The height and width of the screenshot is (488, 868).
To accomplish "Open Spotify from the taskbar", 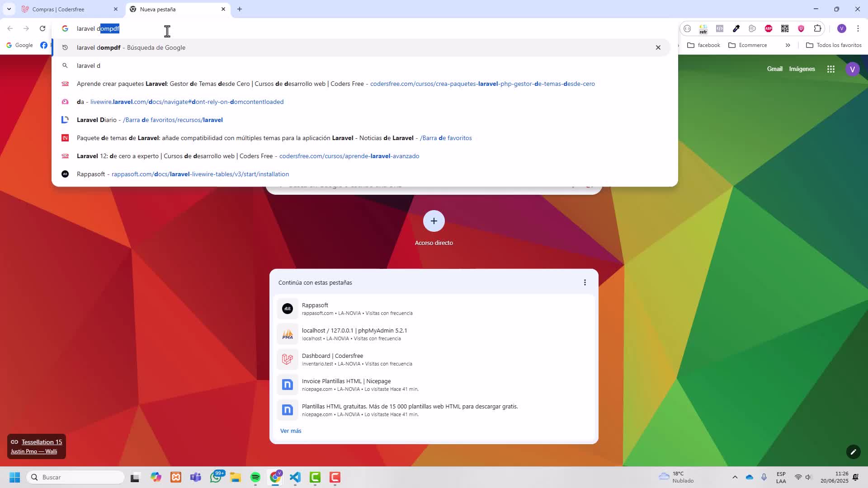I will (255, 477).
